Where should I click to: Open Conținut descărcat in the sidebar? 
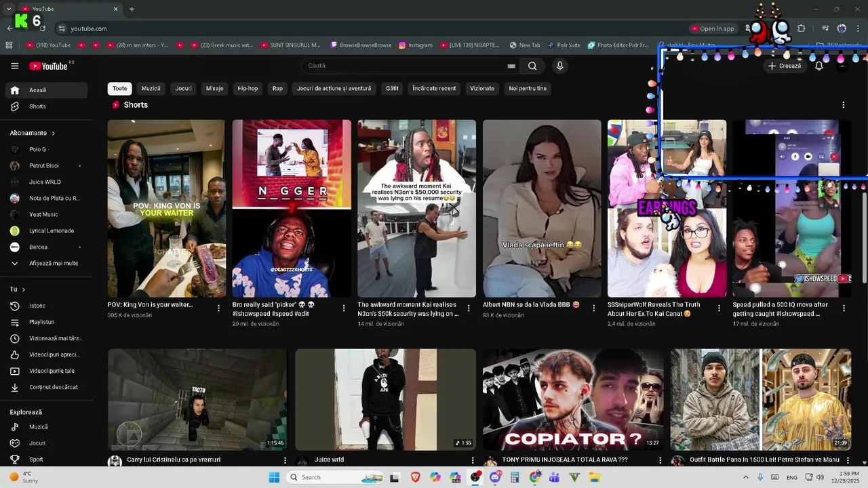click(46, 387)
